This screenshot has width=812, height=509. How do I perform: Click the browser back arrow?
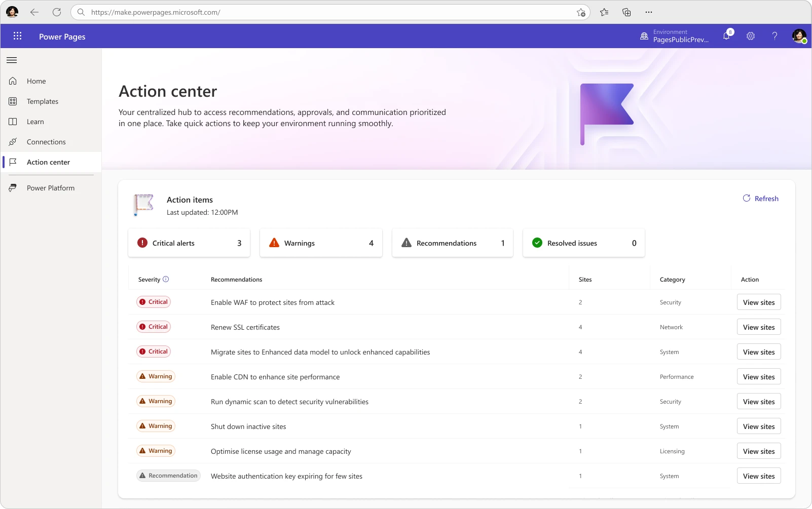tap(34, 12)
